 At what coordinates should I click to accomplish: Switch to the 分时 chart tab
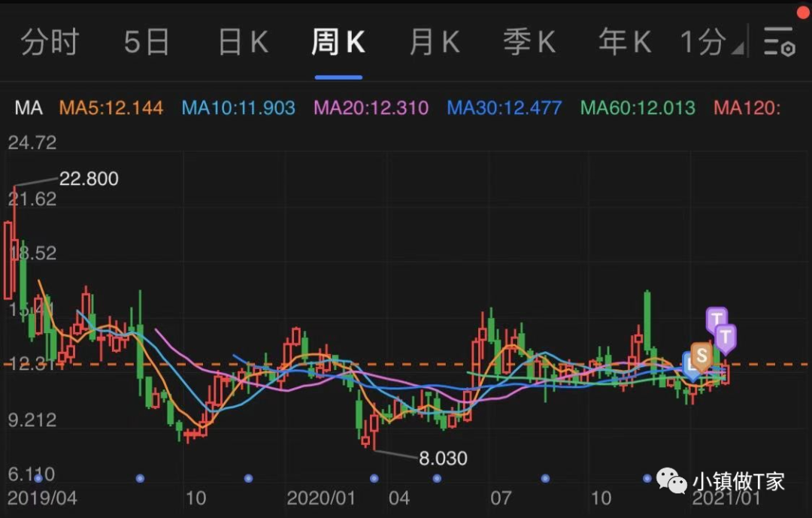point(50,42)
